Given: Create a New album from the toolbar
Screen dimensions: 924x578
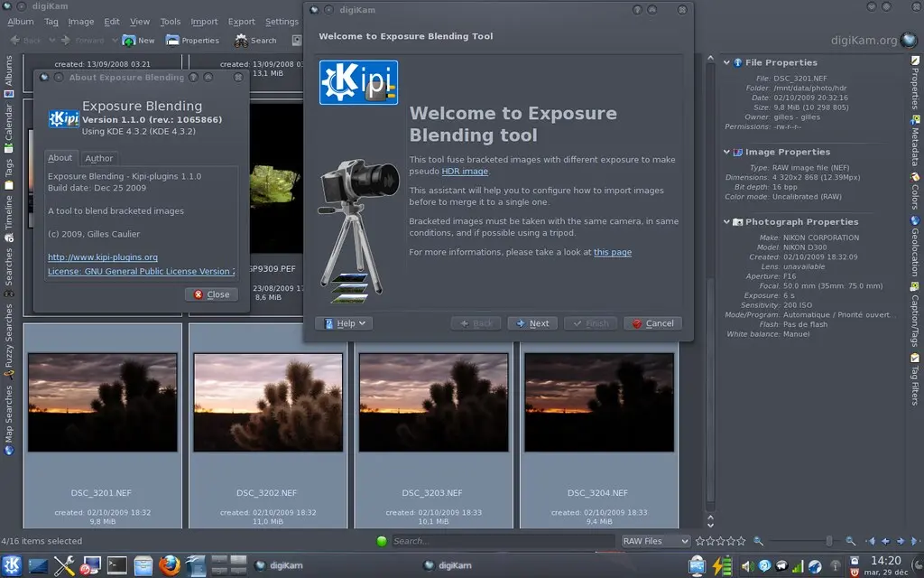Looking at the screenshot, I should tap(137, 40).
